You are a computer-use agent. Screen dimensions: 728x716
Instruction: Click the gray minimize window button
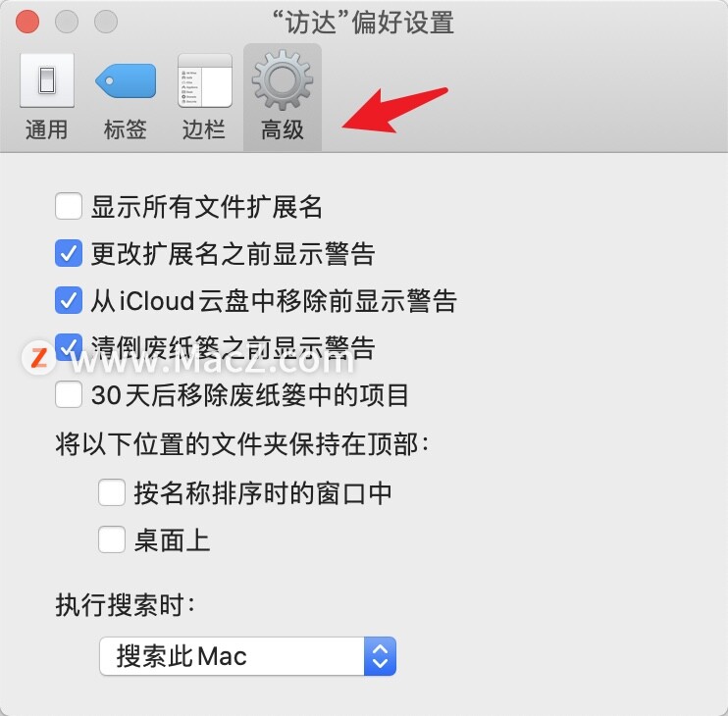(x=67, y=22)
